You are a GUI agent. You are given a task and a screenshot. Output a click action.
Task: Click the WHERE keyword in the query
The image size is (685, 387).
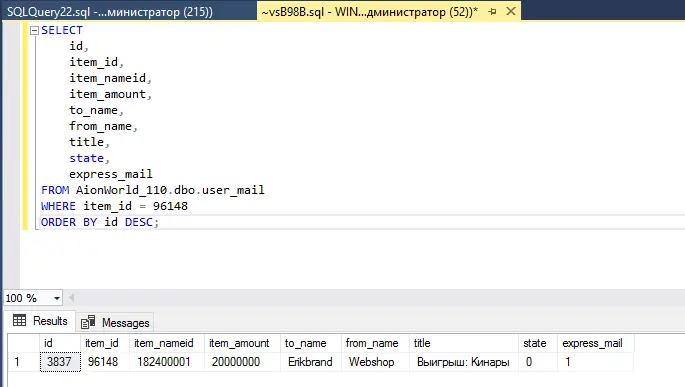(x=58, y=206)
